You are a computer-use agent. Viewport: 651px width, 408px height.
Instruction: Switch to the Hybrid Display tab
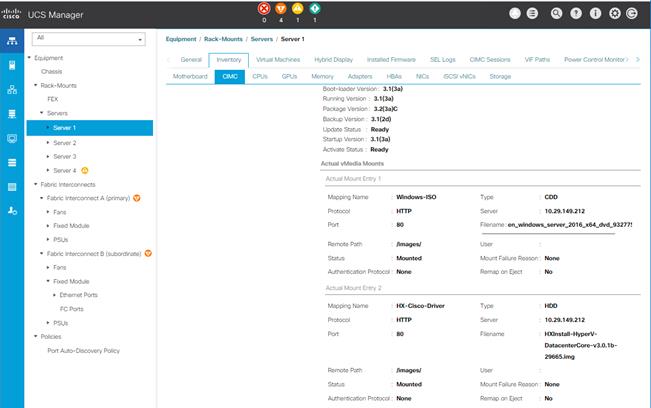[x=333, y=60]
